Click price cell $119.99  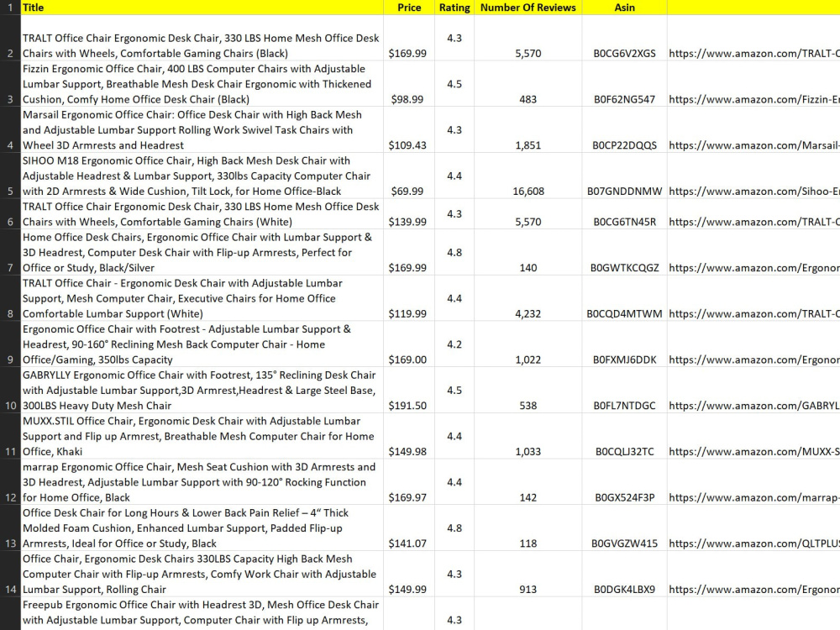[409, 298]
